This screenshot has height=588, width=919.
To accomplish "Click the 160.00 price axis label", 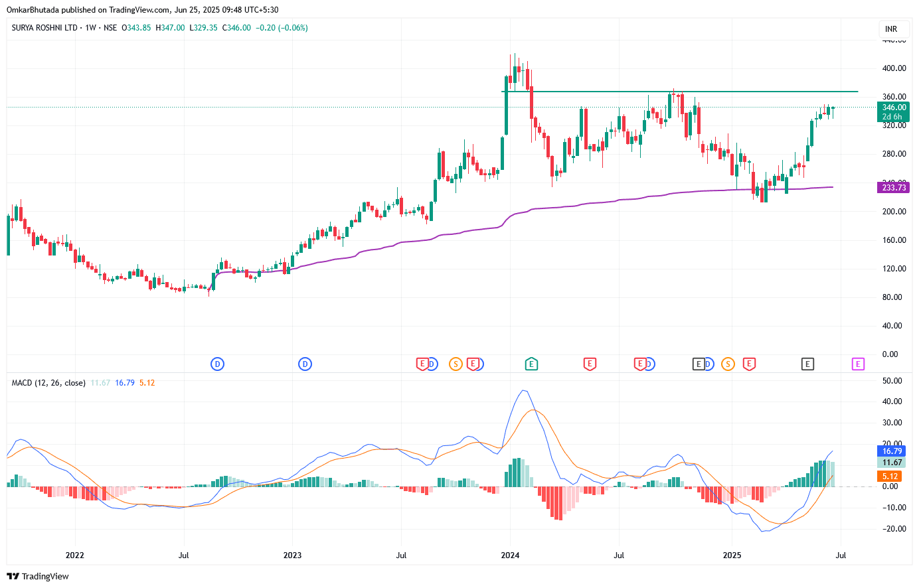I will 894,240.
